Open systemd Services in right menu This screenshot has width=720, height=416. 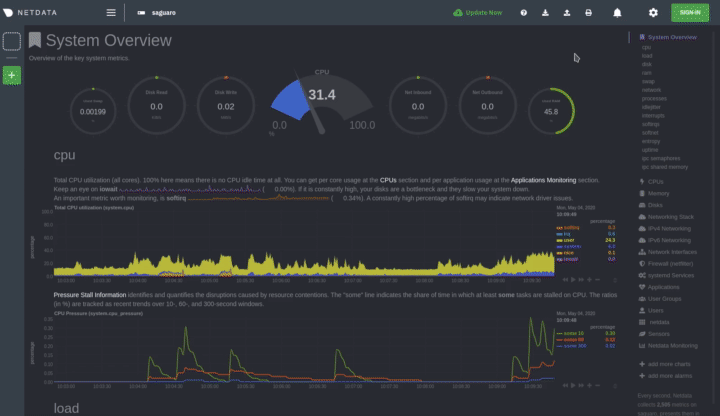tap(670, 275)
